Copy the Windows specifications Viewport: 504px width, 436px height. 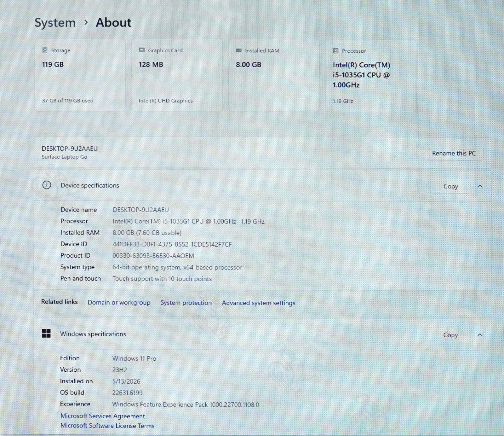pos(450,335)
